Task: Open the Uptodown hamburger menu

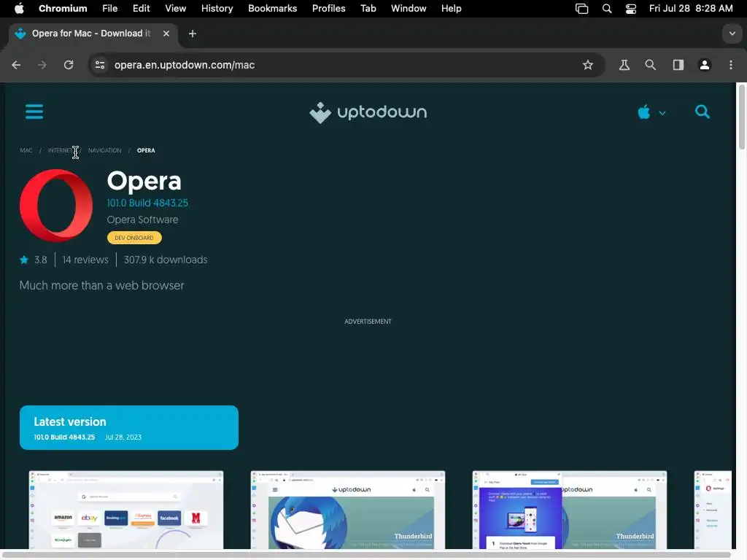Action: pyautogui.click(x=34, y=112)
